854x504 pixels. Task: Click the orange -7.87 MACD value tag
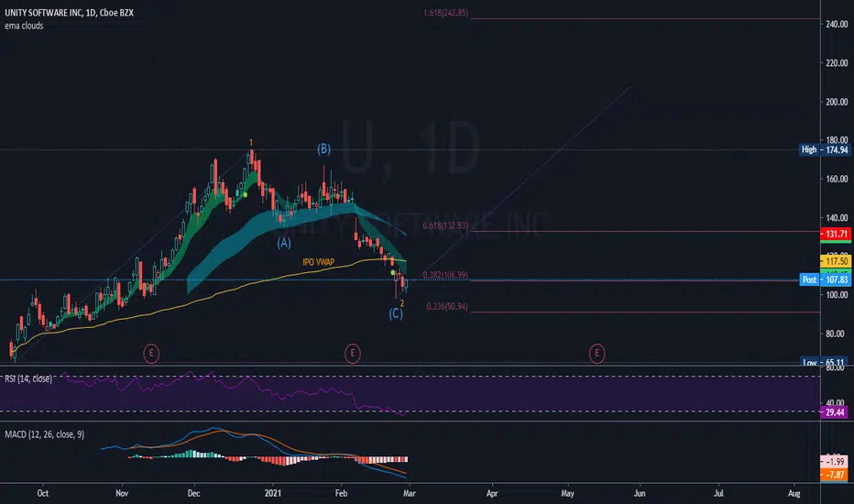pyautogui.click(x=835, y=475)
